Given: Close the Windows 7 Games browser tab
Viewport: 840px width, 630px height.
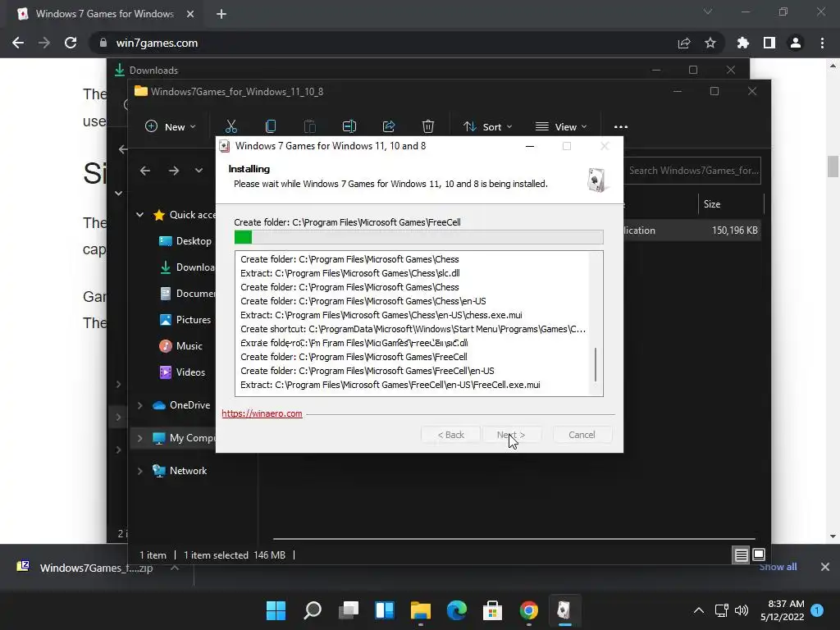Looking at the screenshot, I should 190,14.
